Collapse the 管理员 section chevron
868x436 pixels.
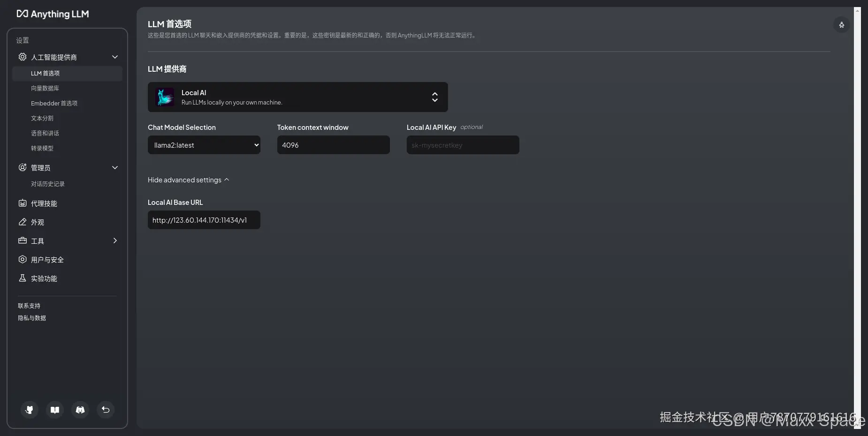tap(115, 167)
